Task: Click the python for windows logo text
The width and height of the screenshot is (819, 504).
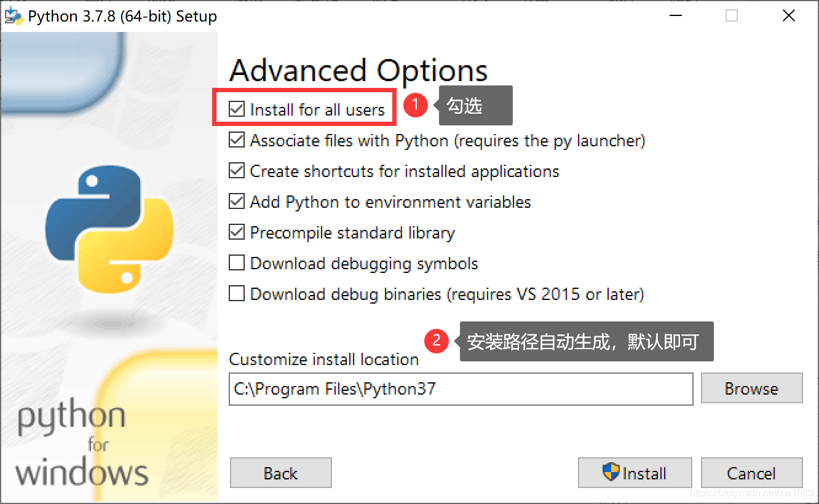Action: pos(81,445)
